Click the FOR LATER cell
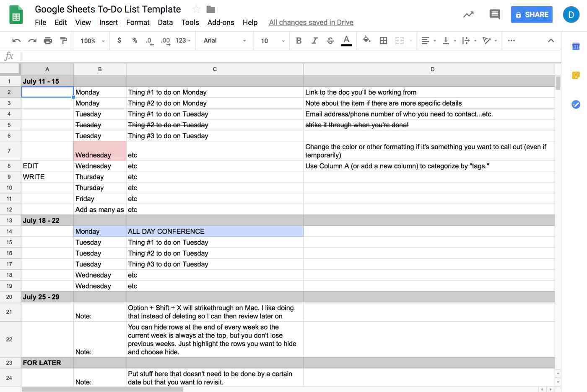Viewport: 587px width, 392px height. pos(47,363)
